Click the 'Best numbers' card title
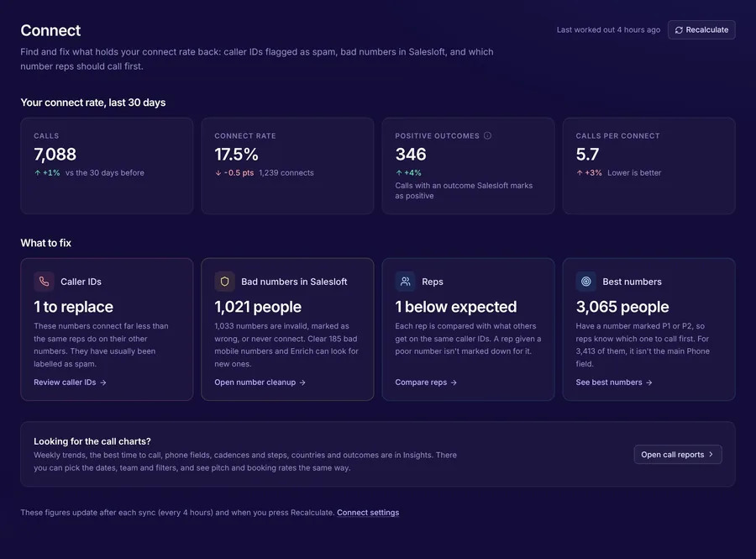 pos(632,282)
